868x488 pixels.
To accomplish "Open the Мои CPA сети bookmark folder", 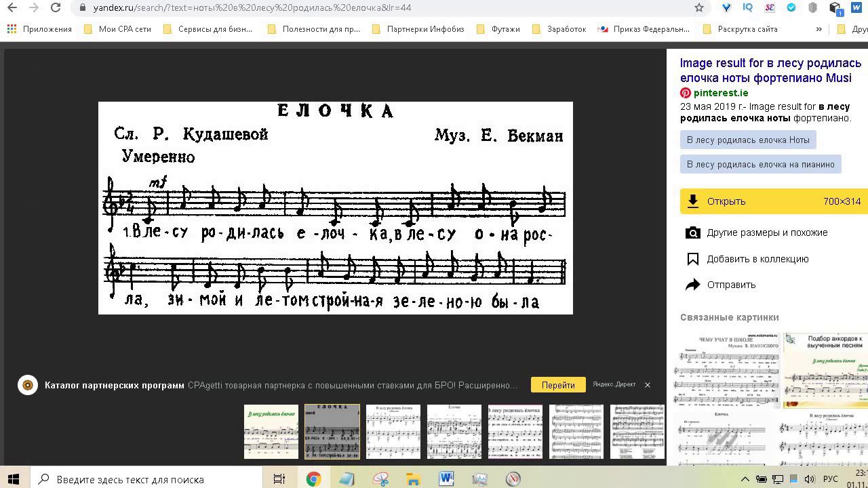I will (118, 29).
